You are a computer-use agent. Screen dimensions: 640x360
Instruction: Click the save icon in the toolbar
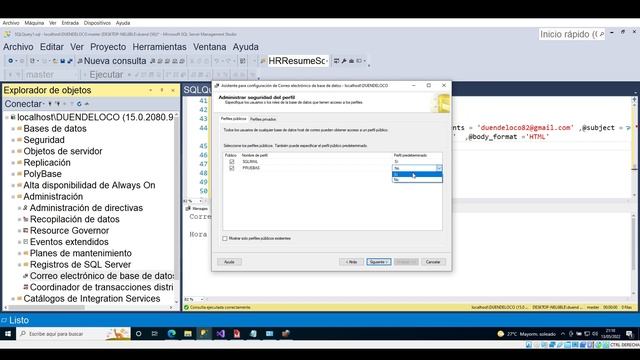62,61
